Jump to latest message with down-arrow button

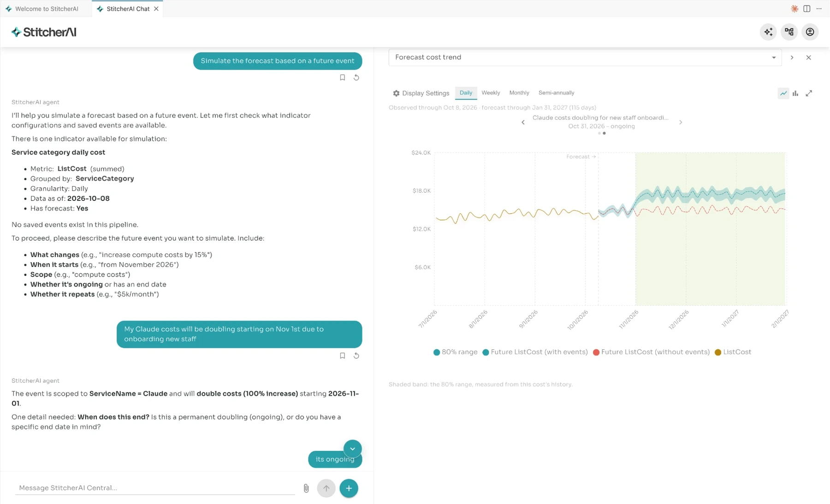(x=352, y=449)
